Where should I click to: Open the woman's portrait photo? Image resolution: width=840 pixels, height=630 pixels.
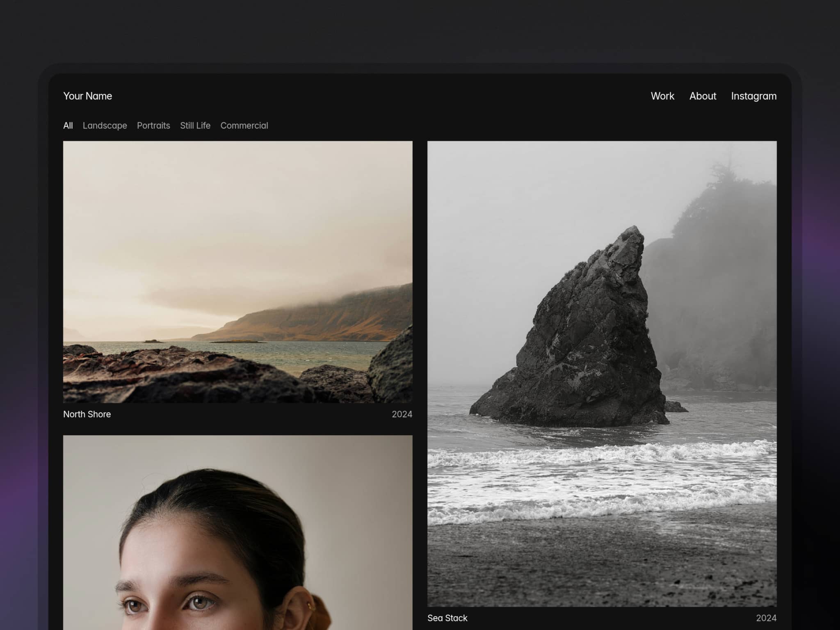238,532
